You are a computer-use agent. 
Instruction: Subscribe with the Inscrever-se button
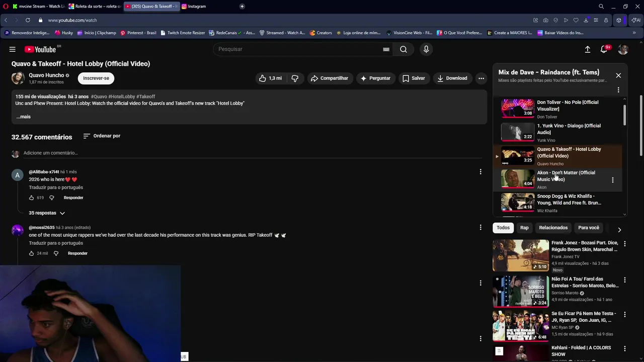(96, 78)
